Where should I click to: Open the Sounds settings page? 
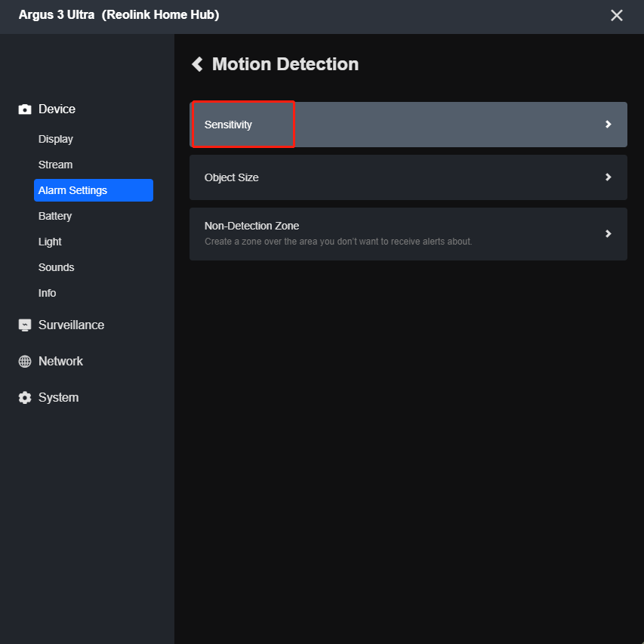(57, 267)
